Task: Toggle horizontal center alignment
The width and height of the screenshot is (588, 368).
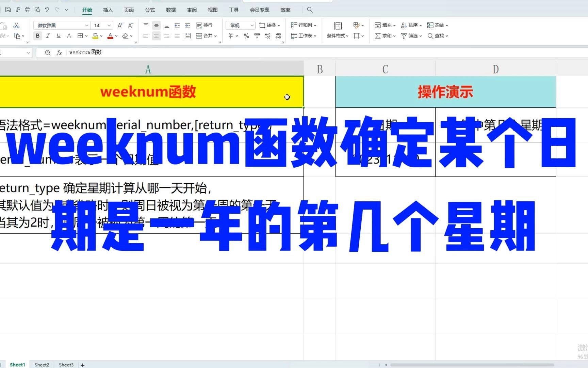Action: (x=156, y=36)
